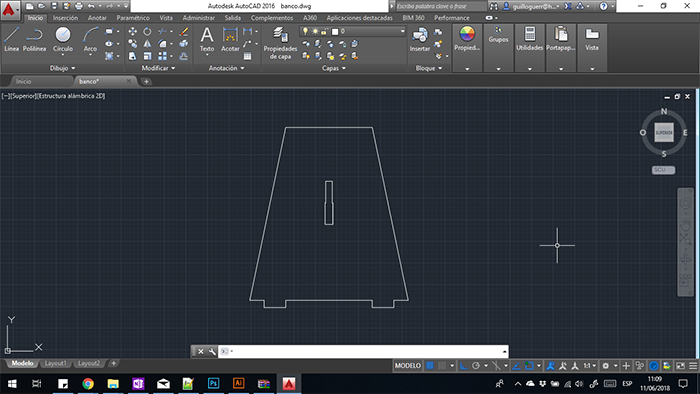Viewport: 700px width, 394px height.
Task: Open Google Chrome from the taskbar
Action: point(88,384)
